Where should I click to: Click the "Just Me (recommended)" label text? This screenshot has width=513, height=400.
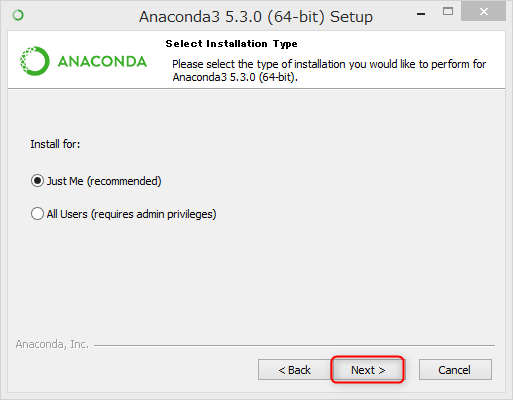point(104,181)
